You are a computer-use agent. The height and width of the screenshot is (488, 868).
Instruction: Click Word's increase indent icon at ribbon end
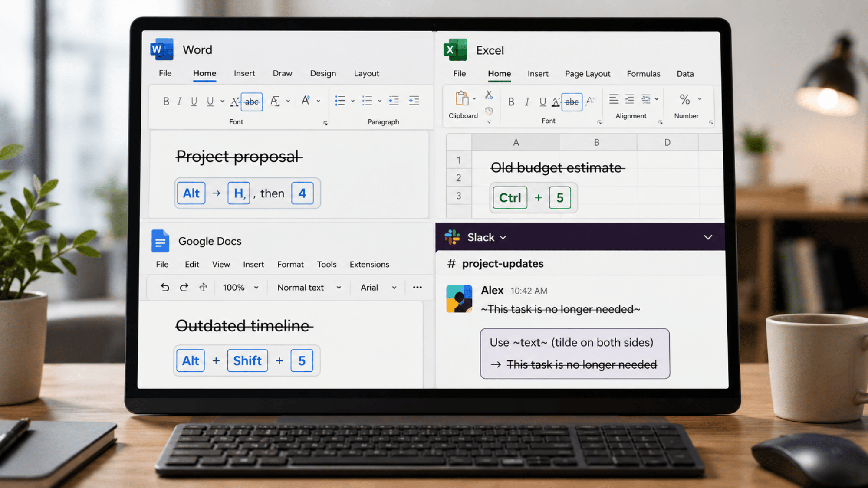coord(414,101)
